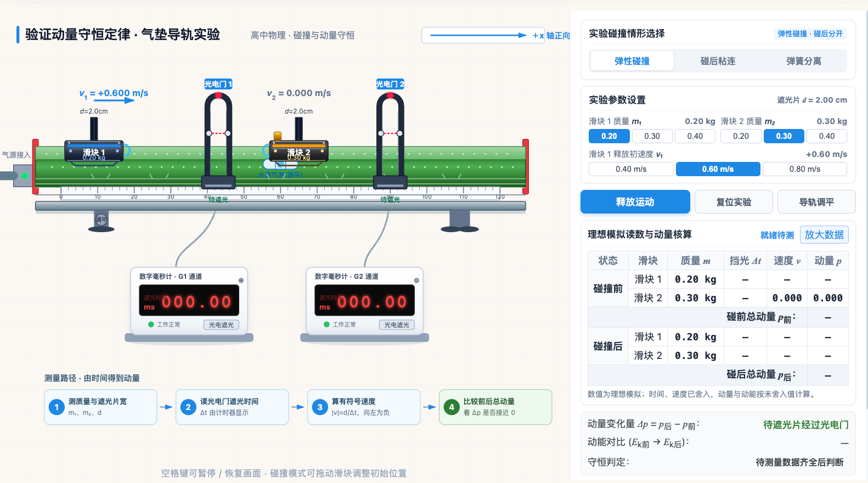Screen dimensions: 868x483
Task: Click the 挡光 Δt column header
Action: [745, 261]
